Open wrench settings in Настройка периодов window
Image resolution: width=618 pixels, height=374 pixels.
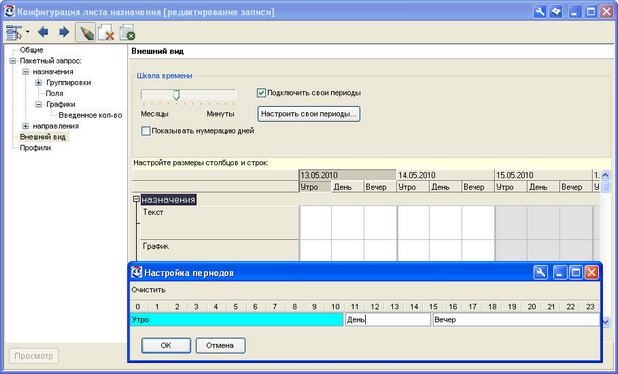(x=540, y=272)
